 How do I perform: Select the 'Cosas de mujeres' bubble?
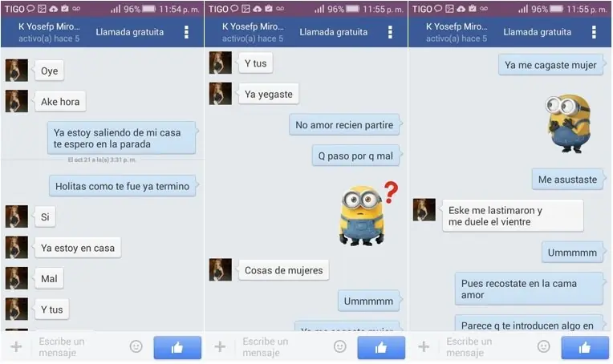[x=283, y=270]
